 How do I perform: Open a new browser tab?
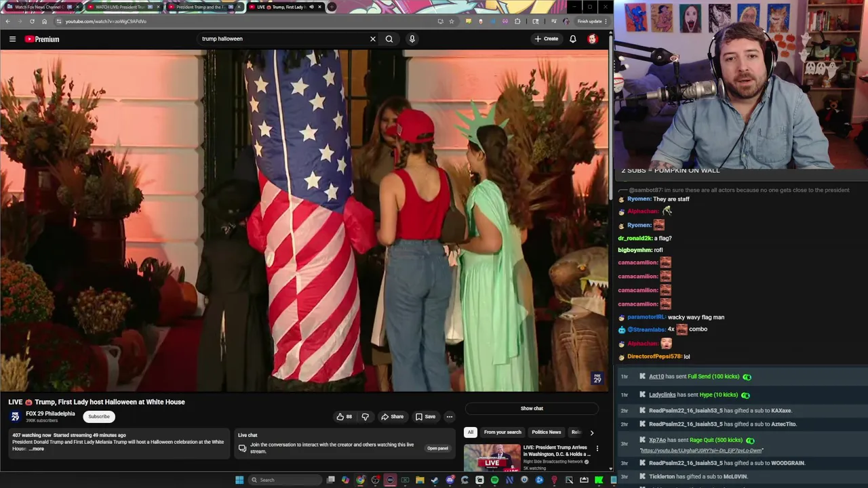click(x=331, y=7)
